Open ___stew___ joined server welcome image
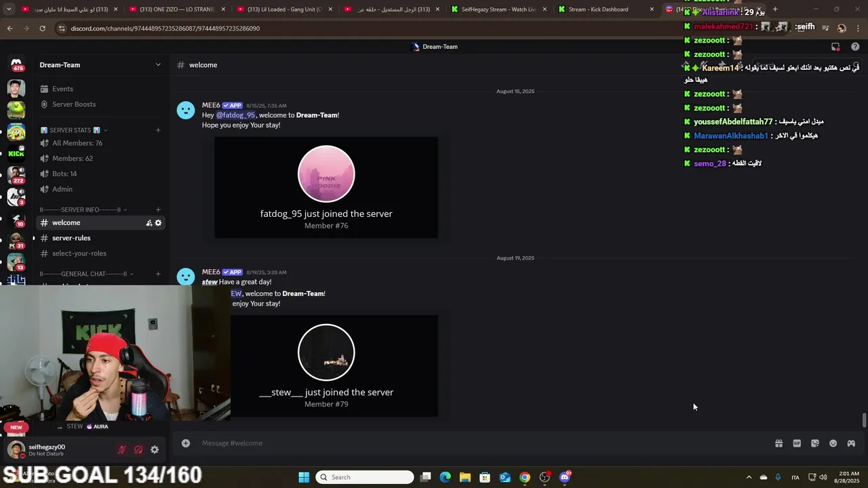The image size is (868, 488). pyautogui.click(x=334, y=366)
